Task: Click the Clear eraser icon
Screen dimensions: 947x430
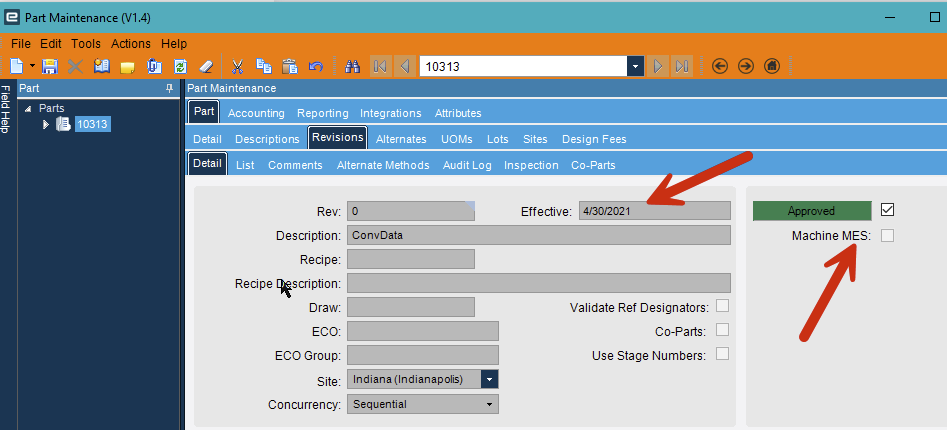Action: pos(206,66)
